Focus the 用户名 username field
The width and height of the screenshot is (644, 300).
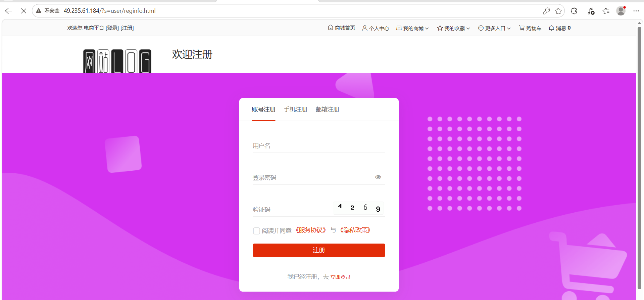coord(319,146)
